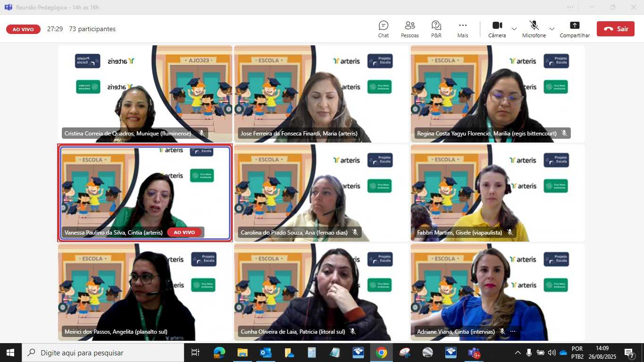
Task: Toggle the Câmera on or off
Action: (x=497, y=28)
